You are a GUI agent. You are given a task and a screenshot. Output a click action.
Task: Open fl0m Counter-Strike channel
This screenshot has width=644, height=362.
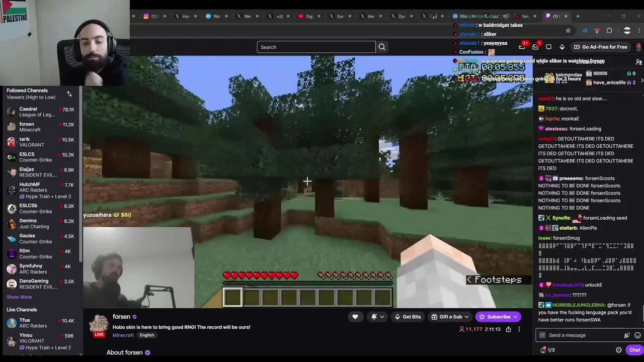pyautogui.click(x=42, y=253)
